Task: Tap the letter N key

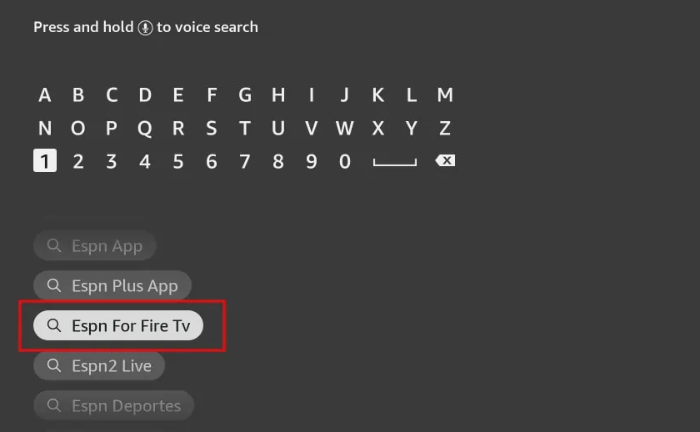Action: tap(45, 129)
